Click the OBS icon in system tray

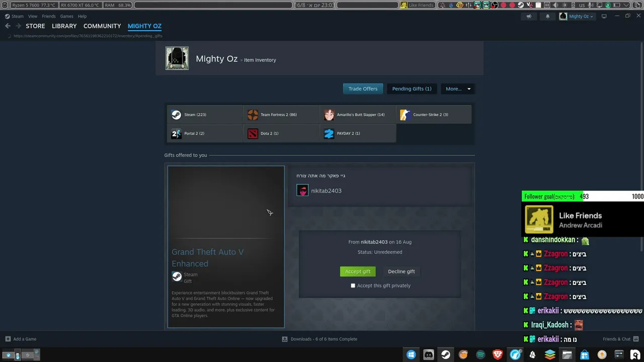point(495,5)
